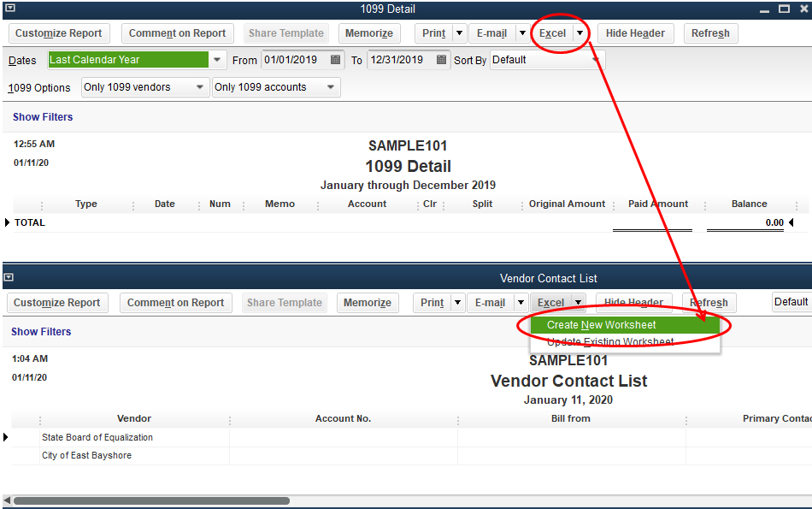The image size is (812, 509).
Task: Click Share Template in 1099 Detail toolbar
Action: click(285, 33)
